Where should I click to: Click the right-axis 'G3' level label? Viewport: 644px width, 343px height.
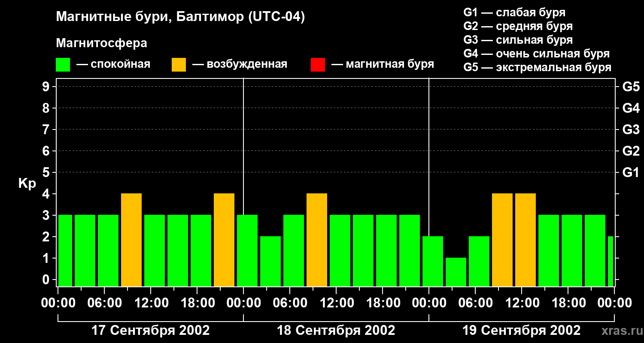click(631, 129)
